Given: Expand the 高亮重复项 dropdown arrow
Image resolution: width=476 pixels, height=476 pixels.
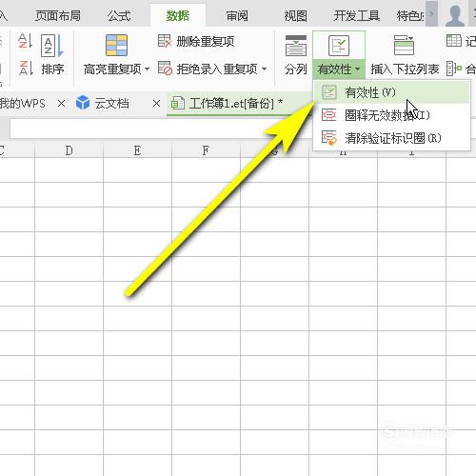Looking at the screenshot, I should coord(147,69).
